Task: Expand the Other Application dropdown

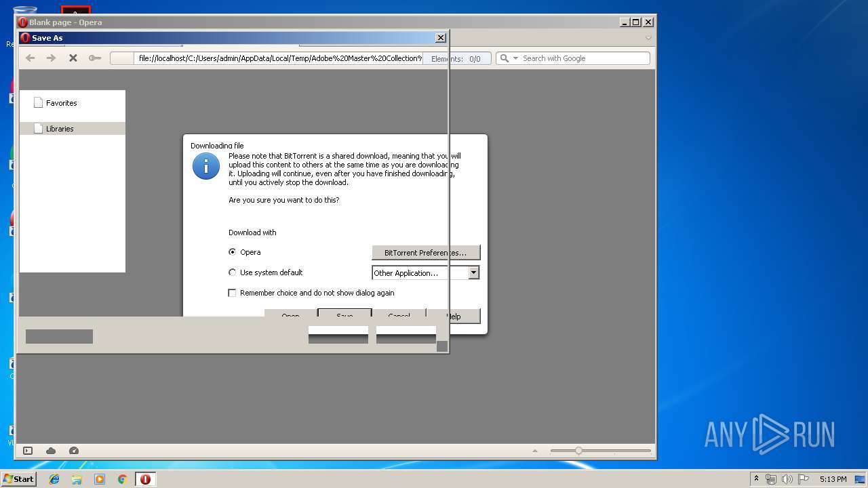Action: [474, 272]
